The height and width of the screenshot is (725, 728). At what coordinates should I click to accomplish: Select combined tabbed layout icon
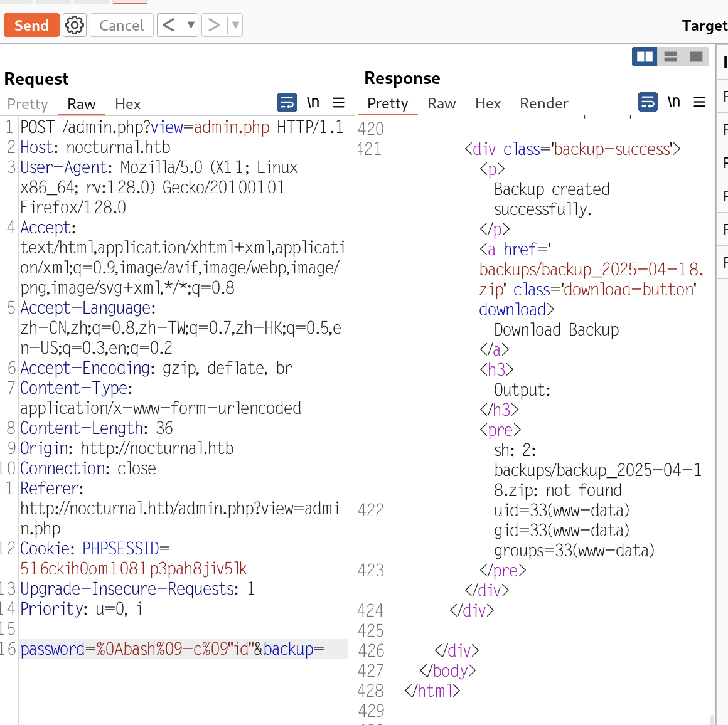point(696,57)
